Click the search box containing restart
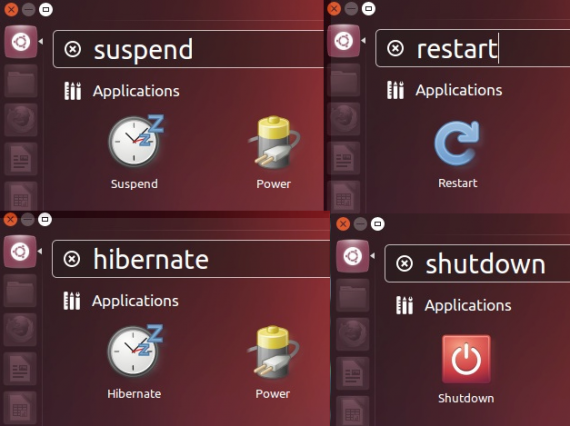 [473, 48]
